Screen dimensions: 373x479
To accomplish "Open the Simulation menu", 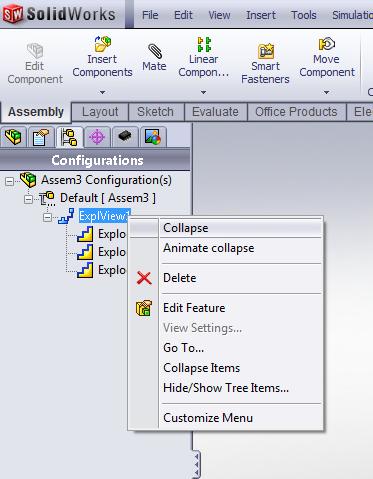I will coord(352,15).
